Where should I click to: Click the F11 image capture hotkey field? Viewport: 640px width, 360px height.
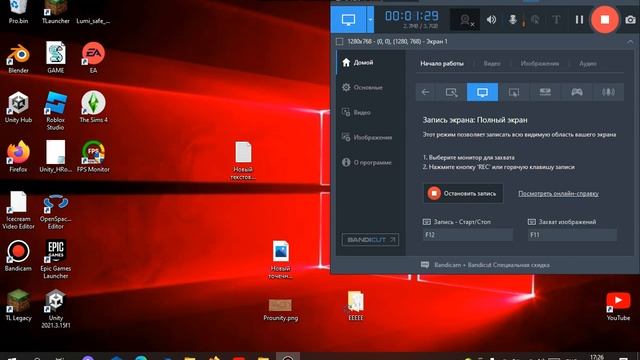point(572,235)
